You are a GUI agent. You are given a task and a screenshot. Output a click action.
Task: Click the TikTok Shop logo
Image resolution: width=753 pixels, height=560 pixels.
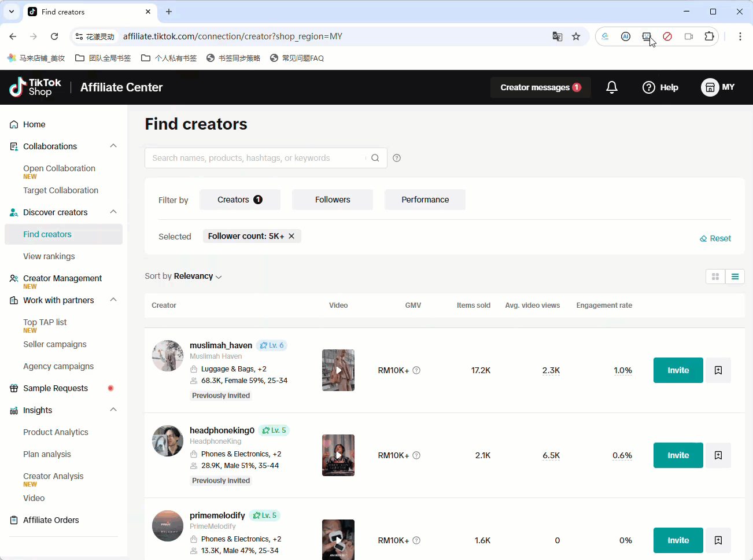pyautogui.click(x=35, y=87)
